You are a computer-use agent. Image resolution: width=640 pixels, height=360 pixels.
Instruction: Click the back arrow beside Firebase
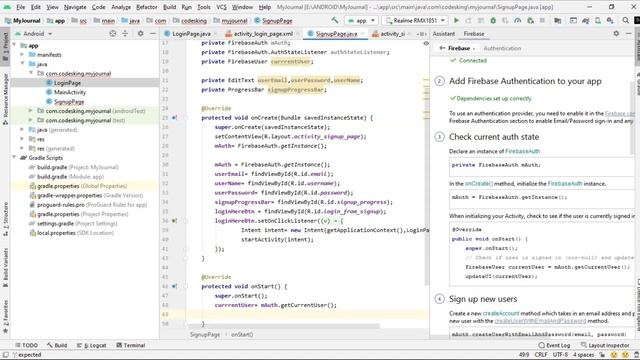(x=442, y=48)
